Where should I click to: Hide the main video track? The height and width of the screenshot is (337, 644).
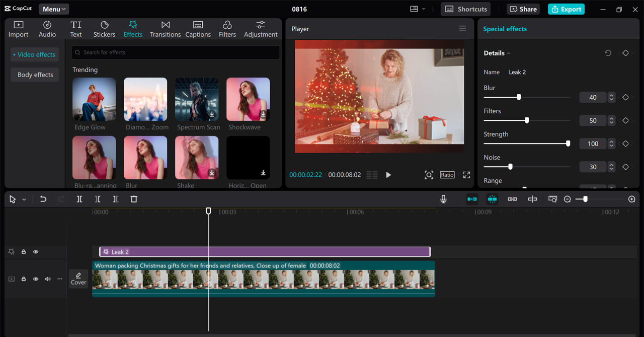coord(36,279)
